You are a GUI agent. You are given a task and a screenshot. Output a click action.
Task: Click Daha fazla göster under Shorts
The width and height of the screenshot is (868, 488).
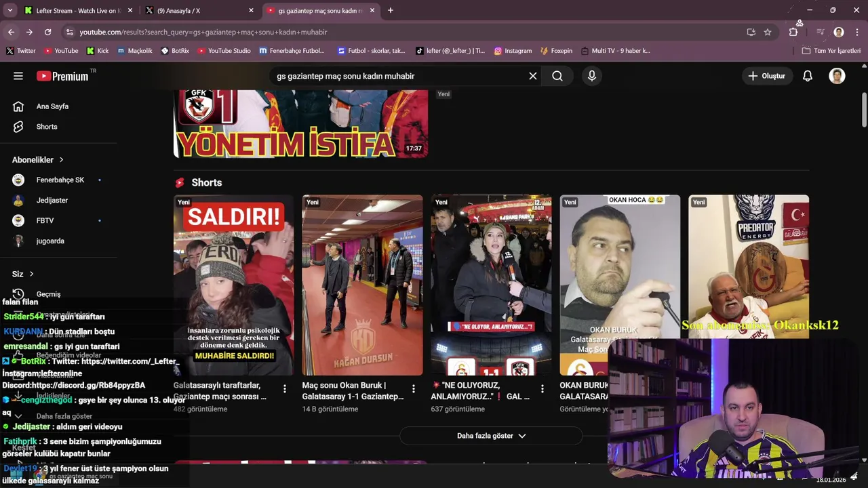(x=491, y=436)
